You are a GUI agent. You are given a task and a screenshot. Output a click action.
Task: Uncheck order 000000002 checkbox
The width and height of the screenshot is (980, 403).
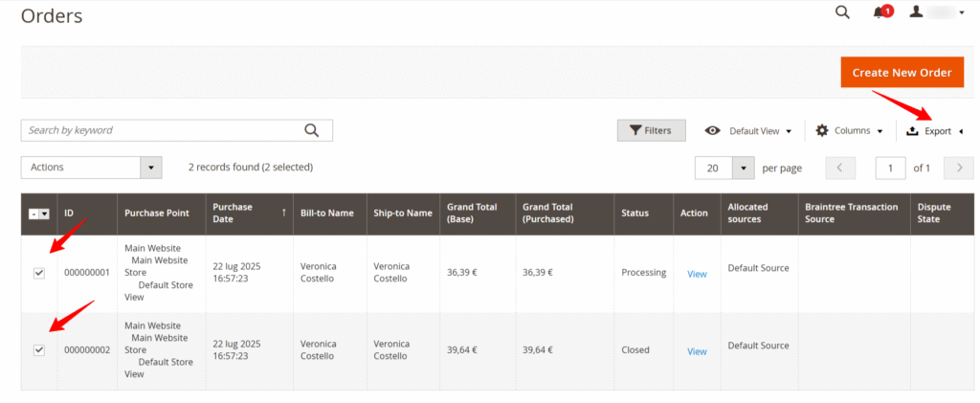click(39, 350)
